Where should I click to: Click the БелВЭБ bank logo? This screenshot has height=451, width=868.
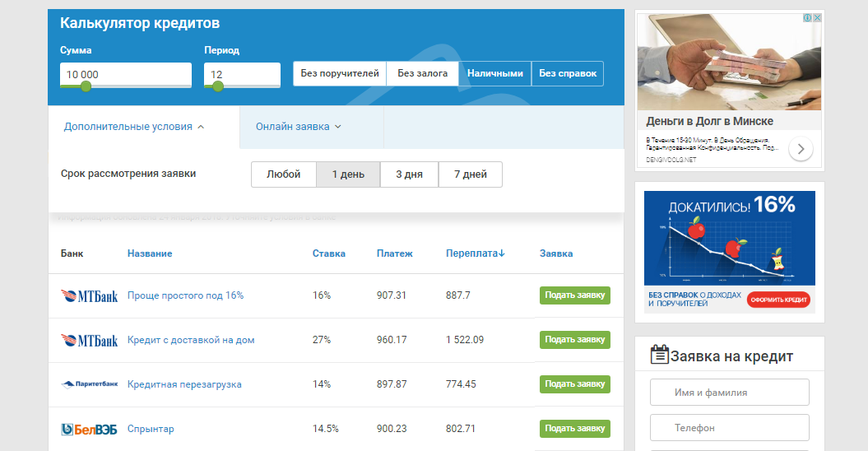[x=89, y=429]
